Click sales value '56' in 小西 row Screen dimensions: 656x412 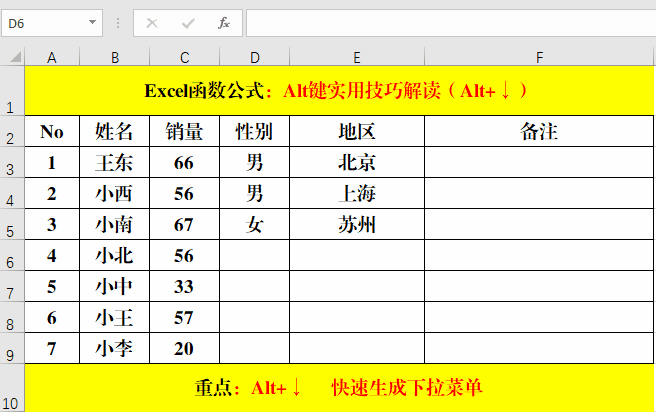[x=184, y=193]
